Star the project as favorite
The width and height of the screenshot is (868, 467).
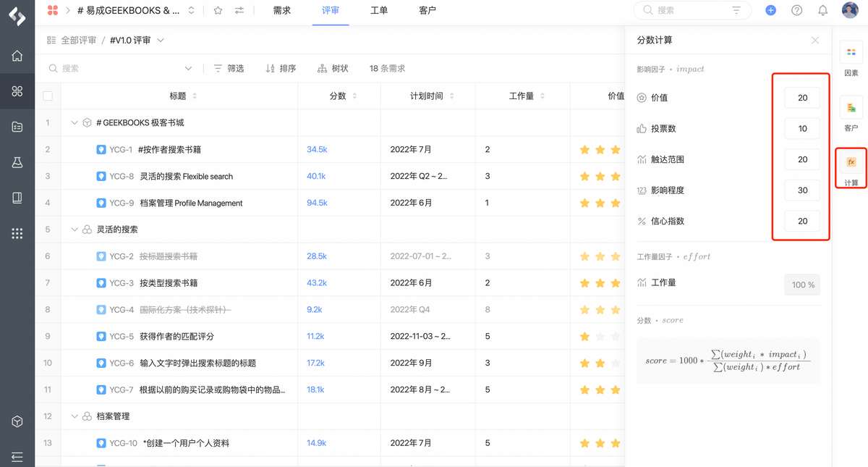pos(218,10)
